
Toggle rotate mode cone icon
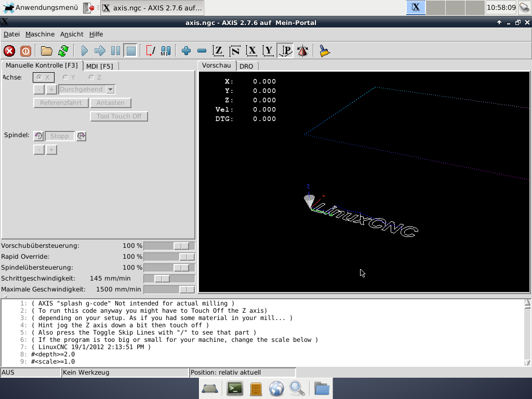tap(302, 51)
